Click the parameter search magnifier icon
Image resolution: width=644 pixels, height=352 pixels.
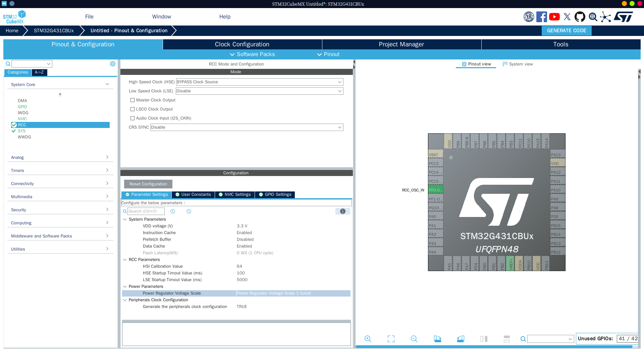(125, 211)
